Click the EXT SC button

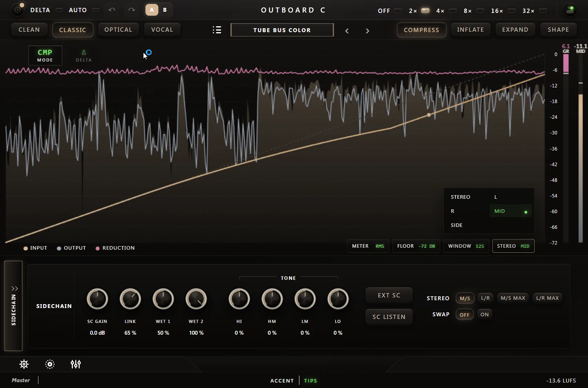tap(389, 296)
